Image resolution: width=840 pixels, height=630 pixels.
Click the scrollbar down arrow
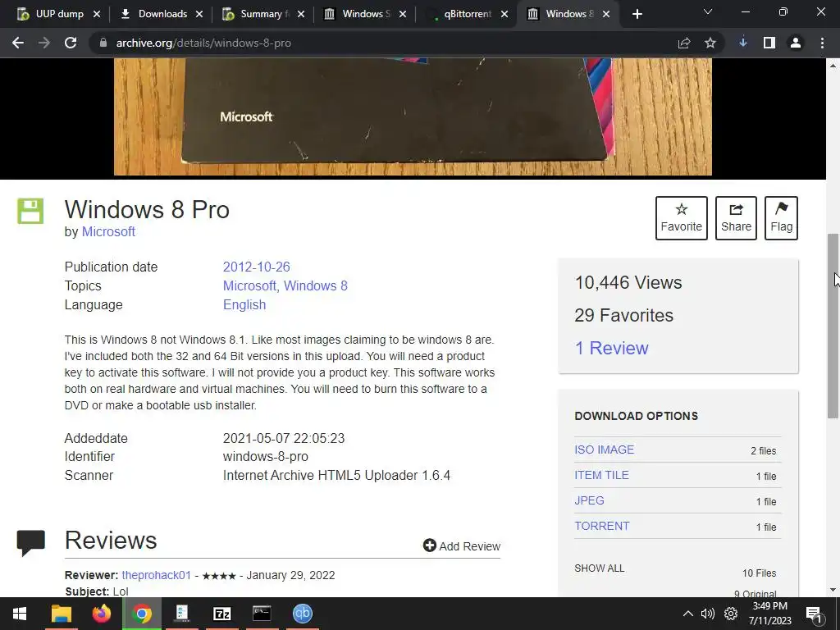point(833,590)
